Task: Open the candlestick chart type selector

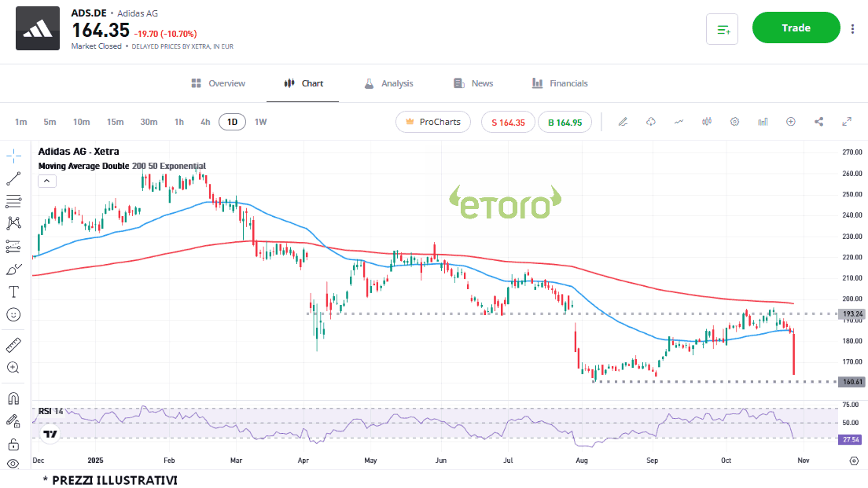Action: click(x=707, y=122)
